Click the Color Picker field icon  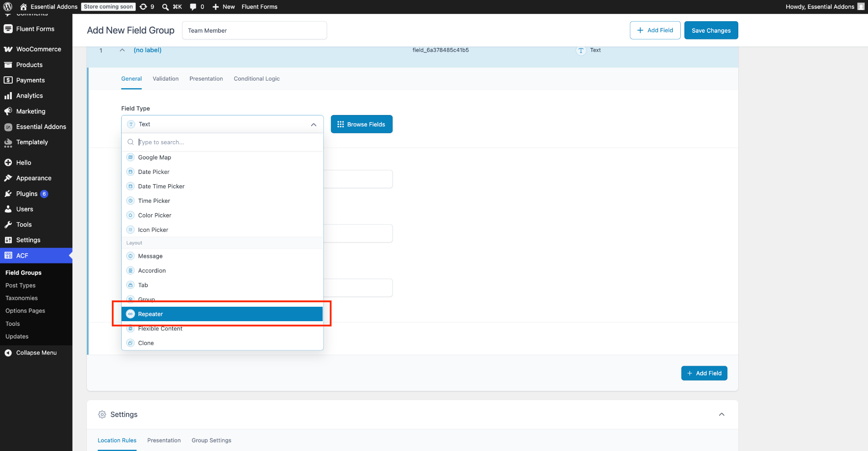(131, 215)
